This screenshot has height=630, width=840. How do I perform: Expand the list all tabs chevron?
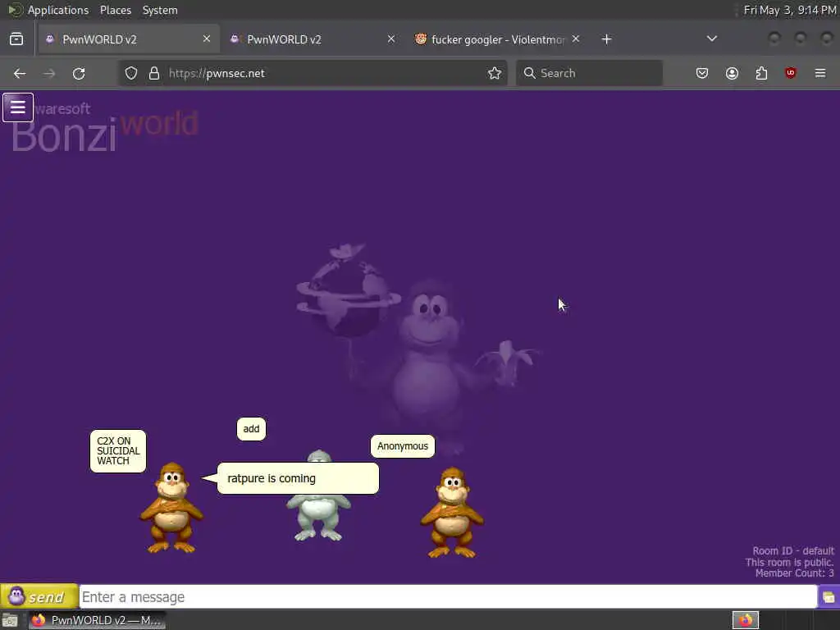click(712, 39)
